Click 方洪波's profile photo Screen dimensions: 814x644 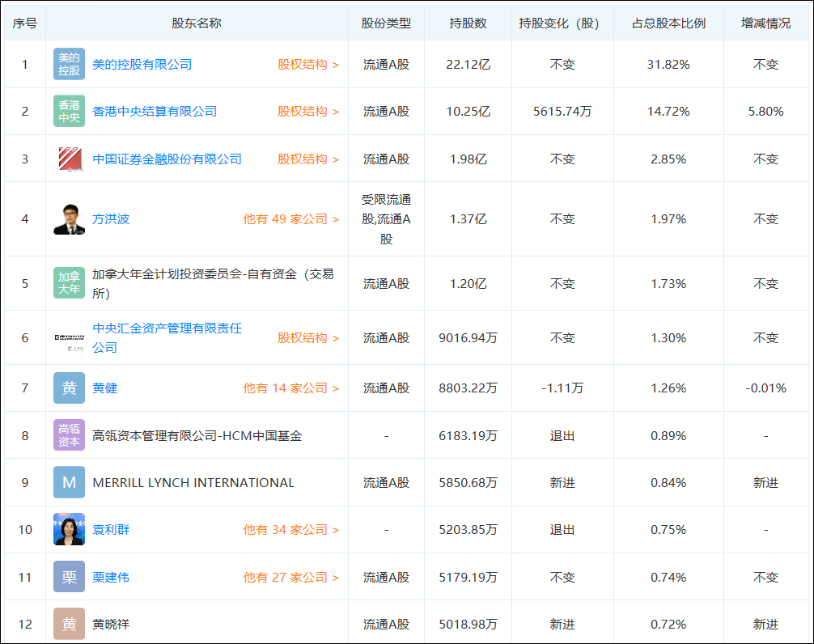(x=69, y=218)
